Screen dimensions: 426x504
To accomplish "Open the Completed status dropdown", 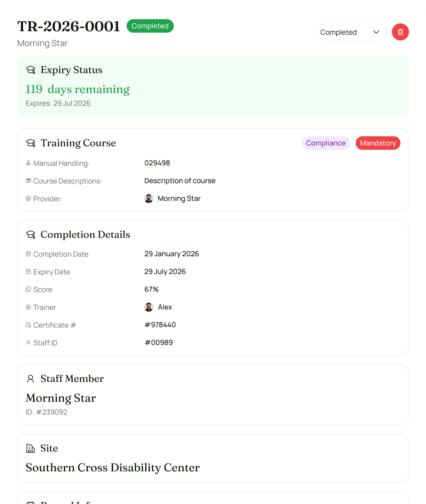I will [350, 32].
